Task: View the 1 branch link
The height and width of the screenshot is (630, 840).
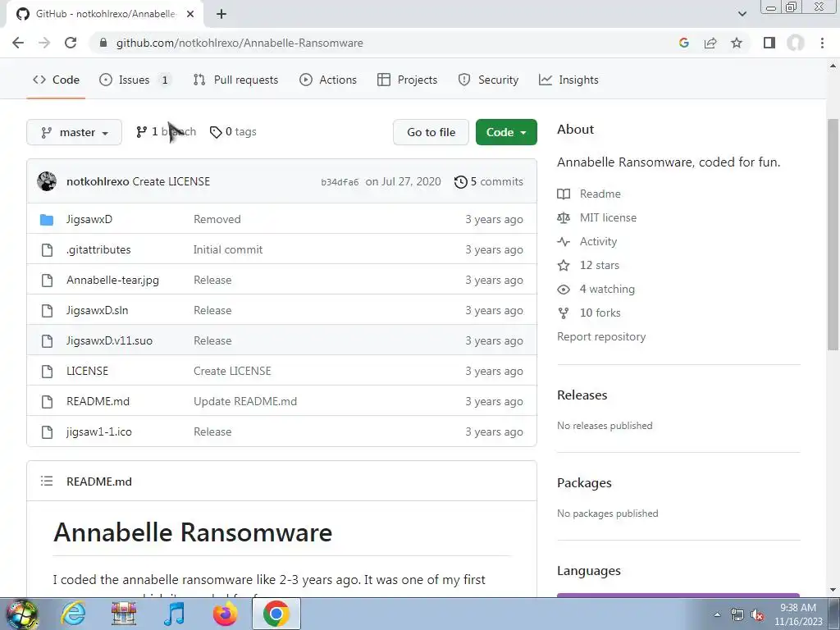Action: point(166,132)
